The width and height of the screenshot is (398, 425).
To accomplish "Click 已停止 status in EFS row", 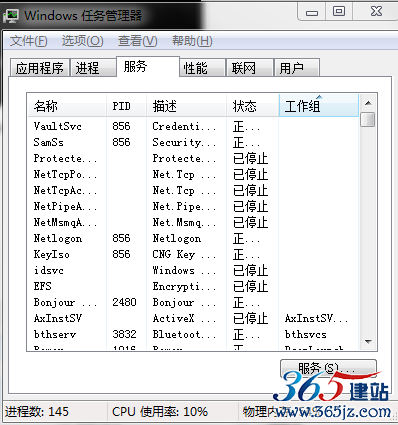I will tap(250, 286).
